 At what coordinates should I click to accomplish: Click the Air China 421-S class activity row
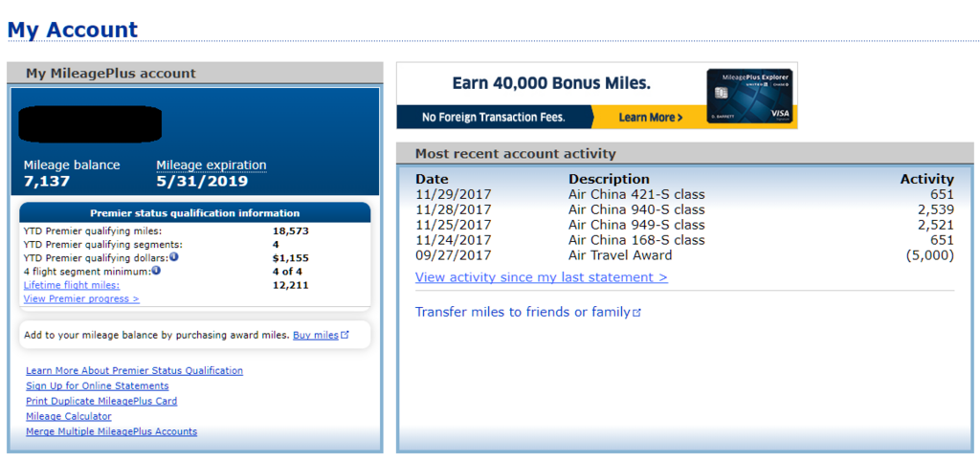[684, 194]
